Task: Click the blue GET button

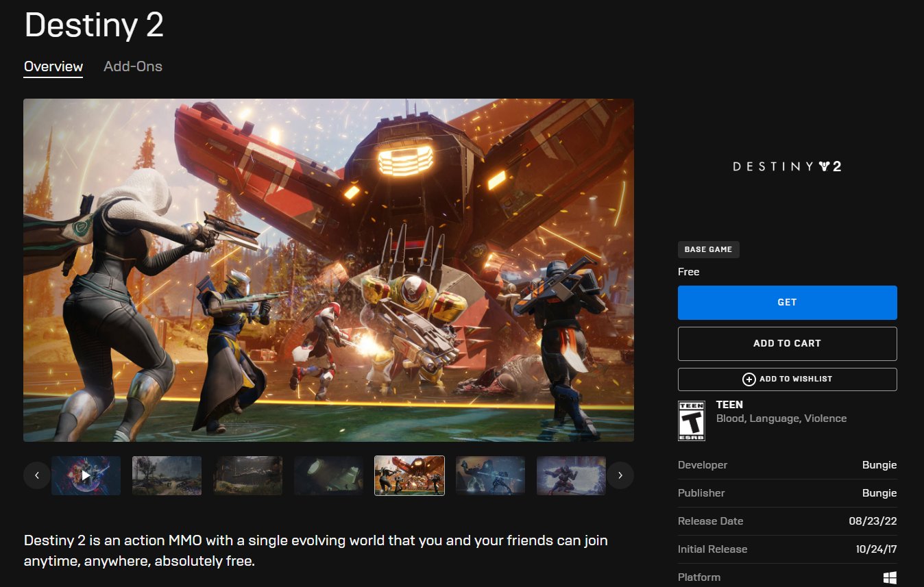Action: pyautogui.click(x=787, y=302)
